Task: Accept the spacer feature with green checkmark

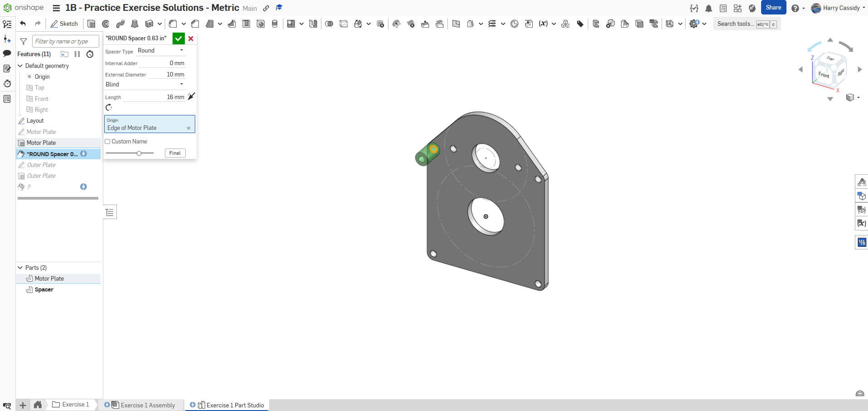Action: 178,38
